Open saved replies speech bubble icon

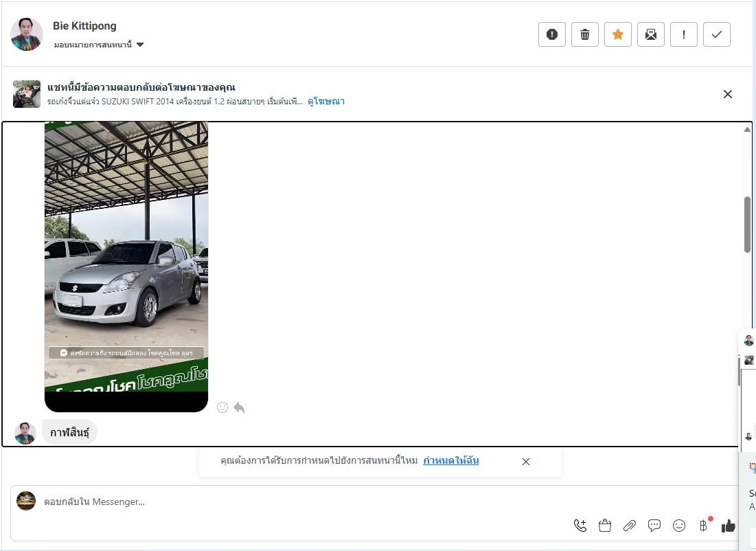pos(654,526)
